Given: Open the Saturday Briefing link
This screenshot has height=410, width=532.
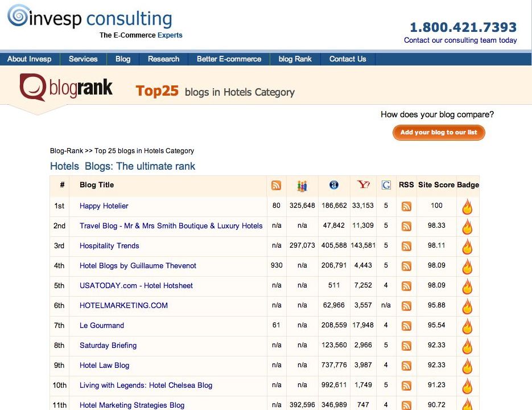Looking at the screenshot, I should 108,346.
